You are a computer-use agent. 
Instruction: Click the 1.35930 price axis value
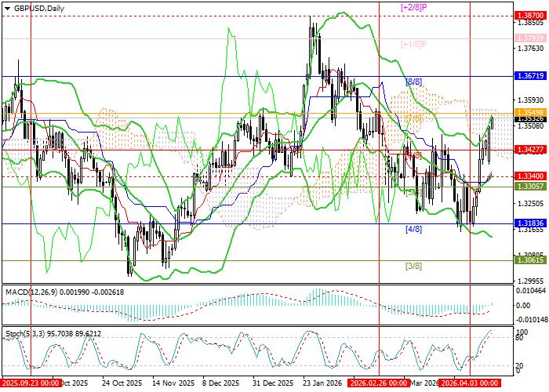point(532,100)
